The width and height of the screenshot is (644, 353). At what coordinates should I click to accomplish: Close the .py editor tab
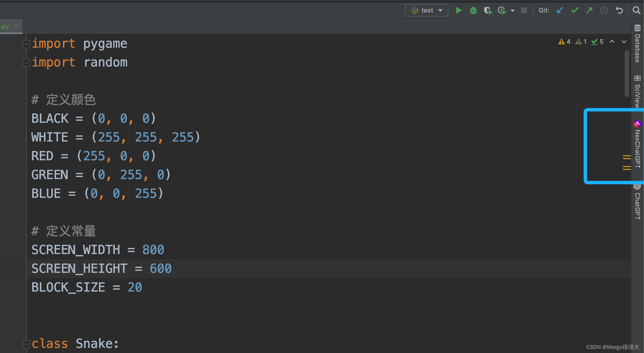tap(16, 26)
